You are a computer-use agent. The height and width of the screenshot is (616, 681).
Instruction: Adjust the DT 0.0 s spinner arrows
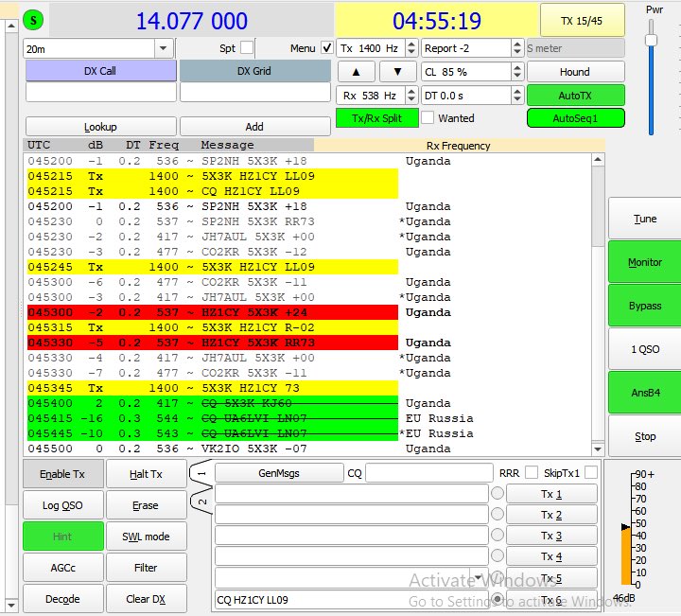click(516, 96)
